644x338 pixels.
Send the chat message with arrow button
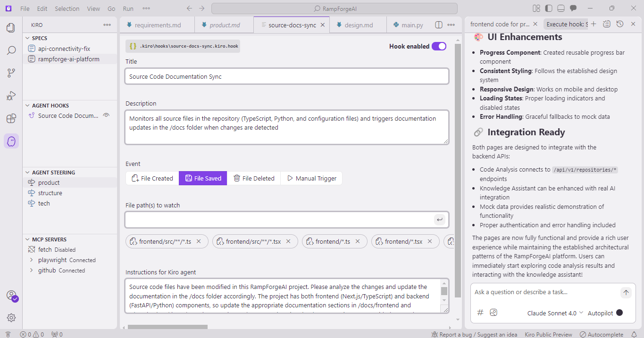click(626, 293)
